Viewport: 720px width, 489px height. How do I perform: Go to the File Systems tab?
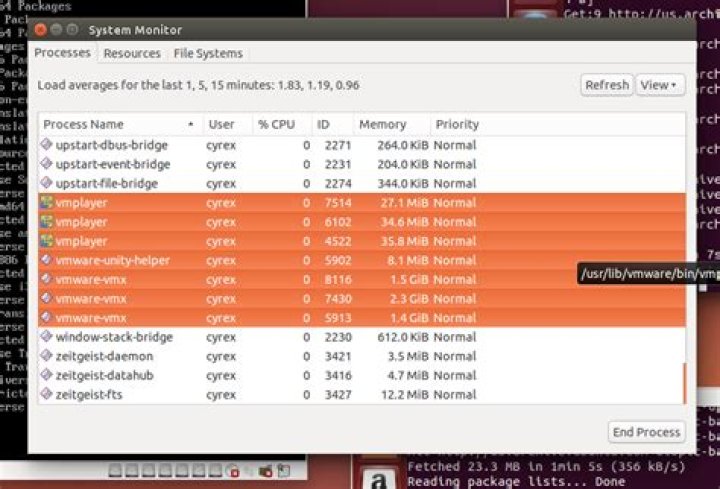pyautogui.click(x=208, y=53)
